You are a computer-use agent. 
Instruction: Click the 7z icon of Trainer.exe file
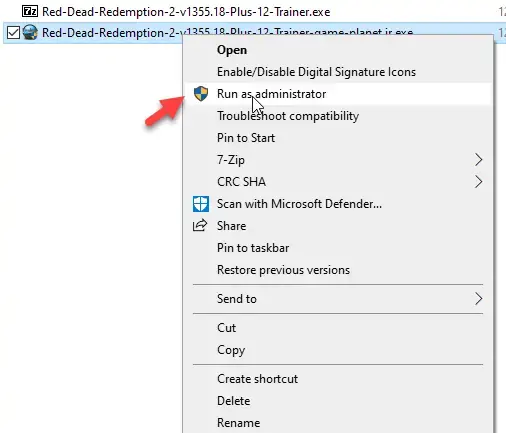(30, 12)
